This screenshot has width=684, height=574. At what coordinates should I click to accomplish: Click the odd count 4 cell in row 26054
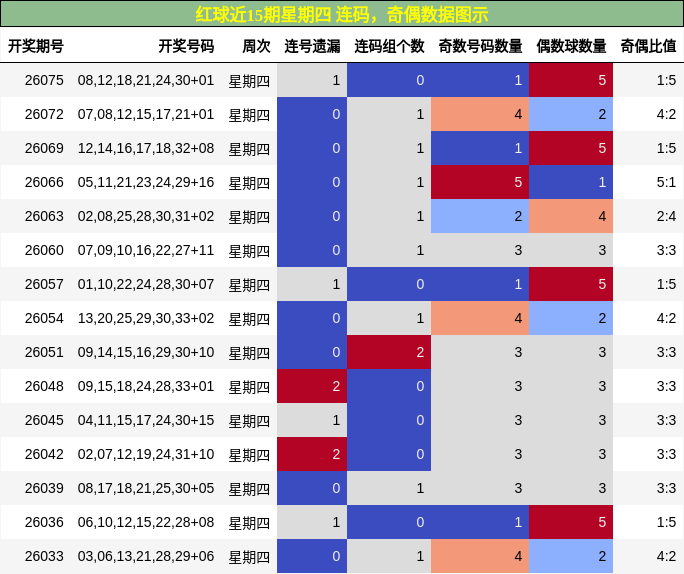pyautogui.click(x=480, y=318)
